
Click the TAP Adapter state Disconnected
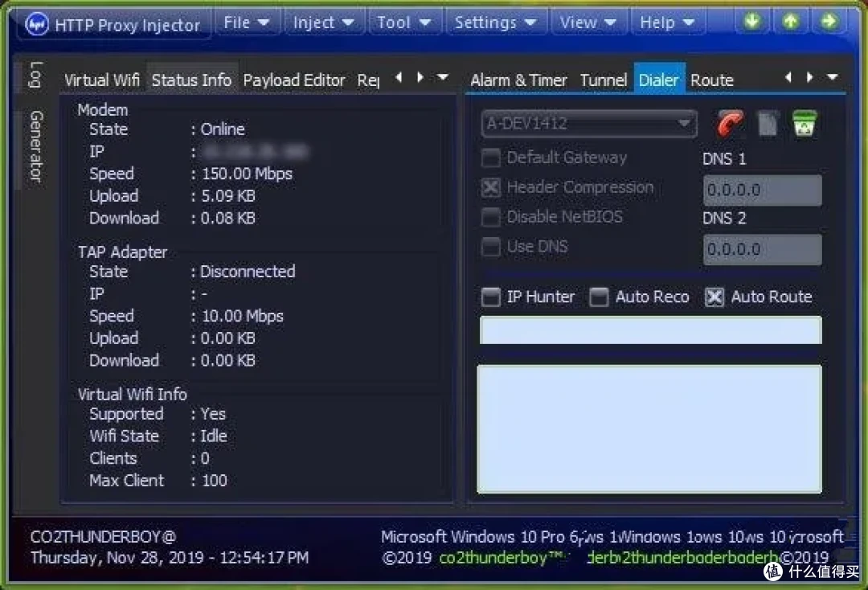point(248,272)
